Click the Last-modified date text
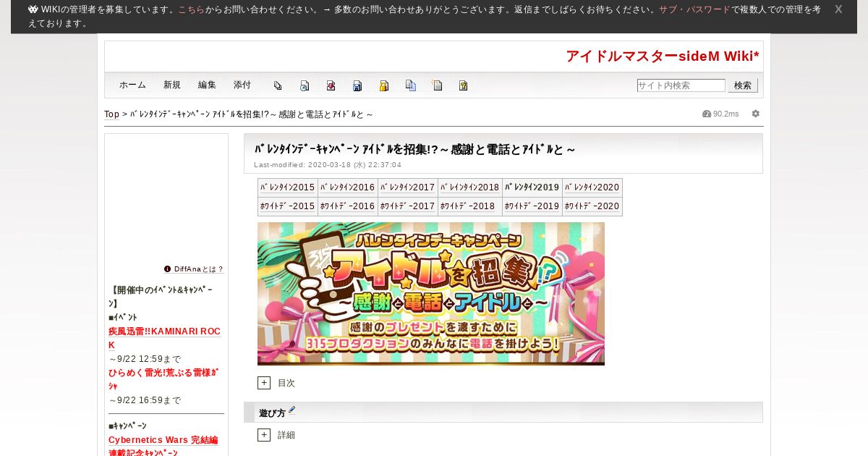This screenshot has height=456, width=868. pyautogui.click(x=328, y=165)
